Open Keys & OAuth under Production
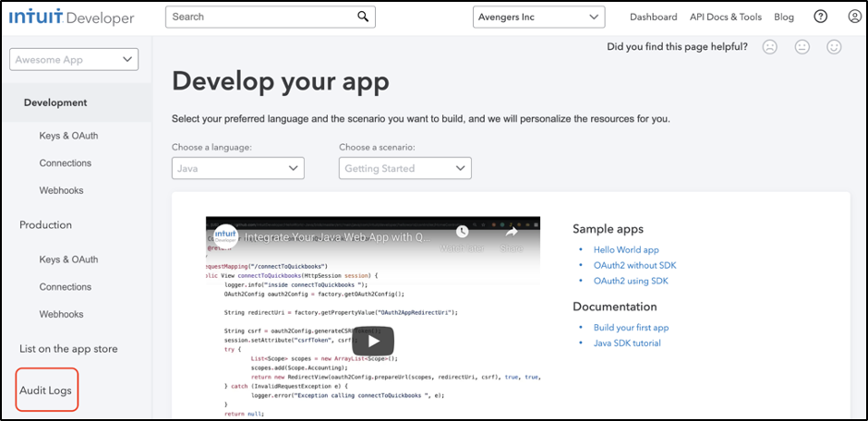The image size is (868, 421). (x=68, y=259)
